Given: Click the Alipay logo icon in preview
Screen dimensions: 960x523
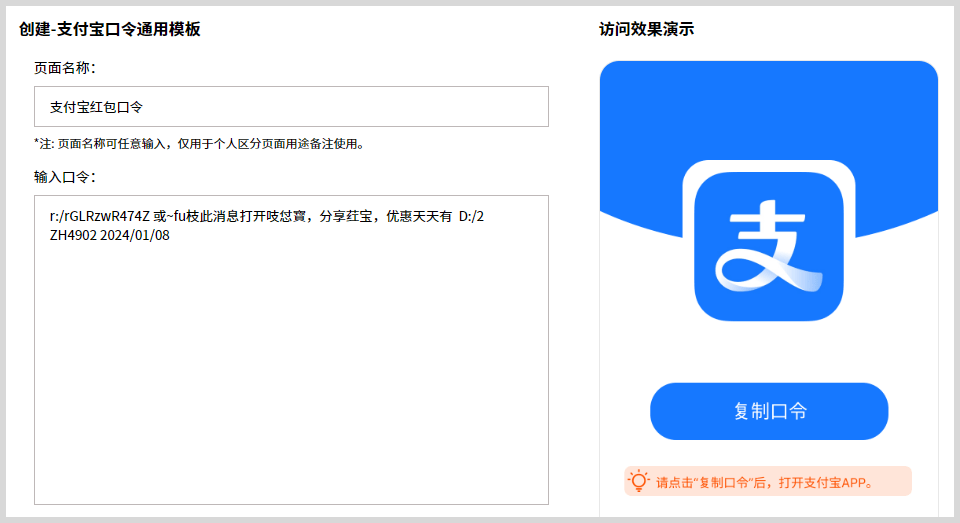Looking at the screenshot, I should point(769,246).
